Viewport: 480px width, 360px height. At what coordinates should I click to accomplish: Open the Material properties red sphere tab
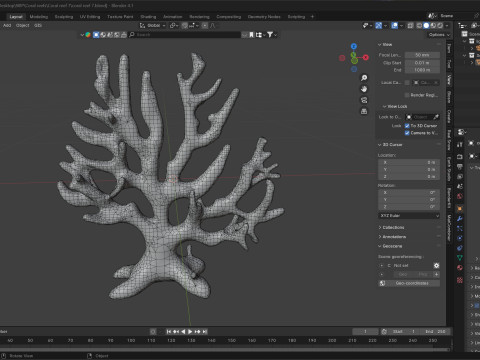[x=460, y=267]
